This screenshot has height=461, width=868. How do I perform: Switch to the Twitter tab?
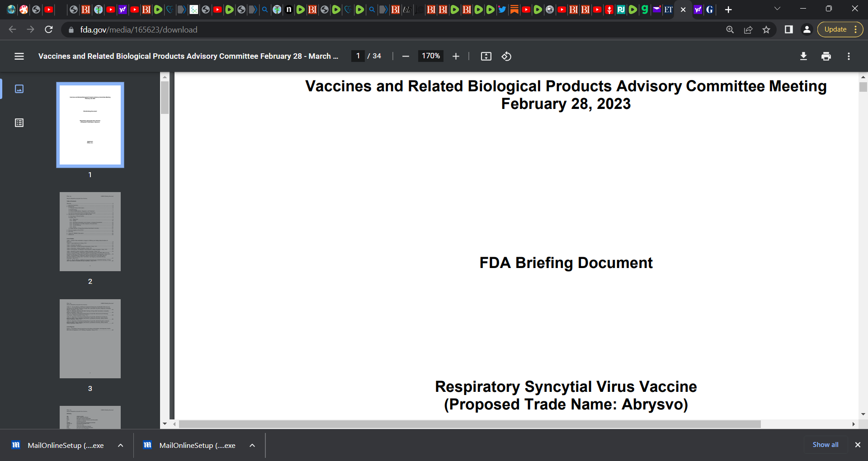pos(502,9)
